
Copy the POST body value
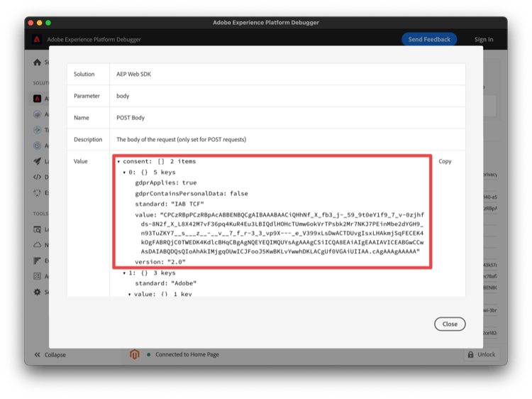(x=445, y=161)
